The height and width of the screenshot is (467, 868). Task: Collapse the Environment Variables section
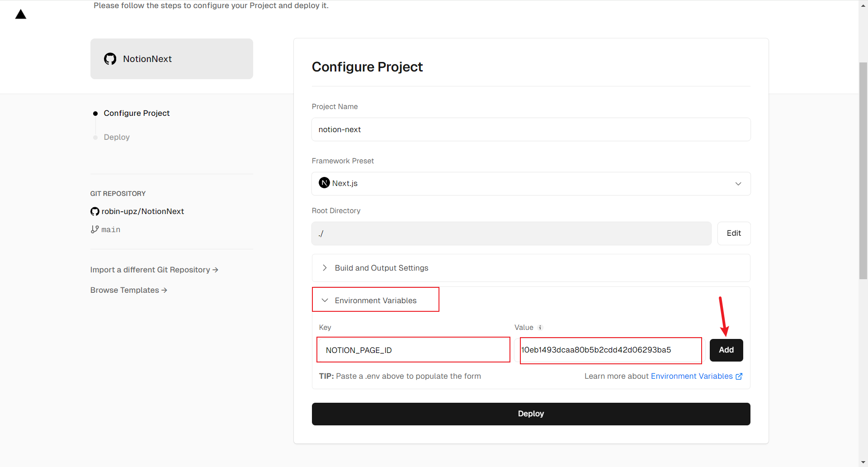(x=375, y=300)
